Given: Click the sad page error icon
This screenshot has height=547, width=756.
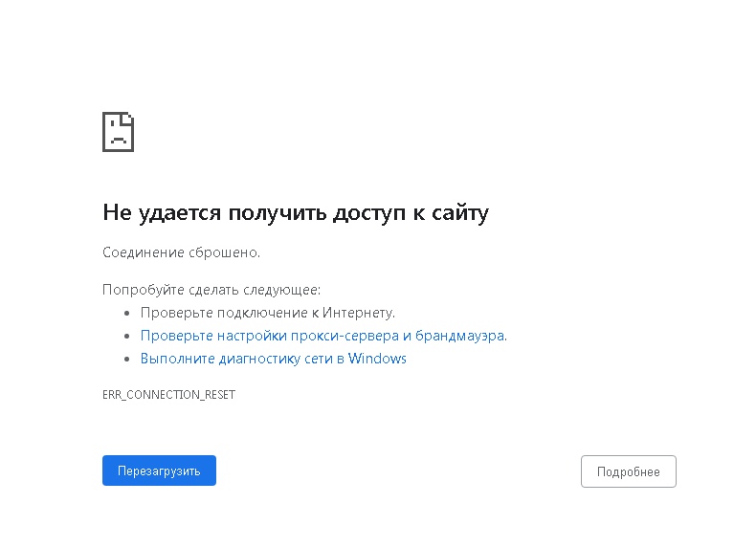Looking at the screenshot, I should pos(118,132).
